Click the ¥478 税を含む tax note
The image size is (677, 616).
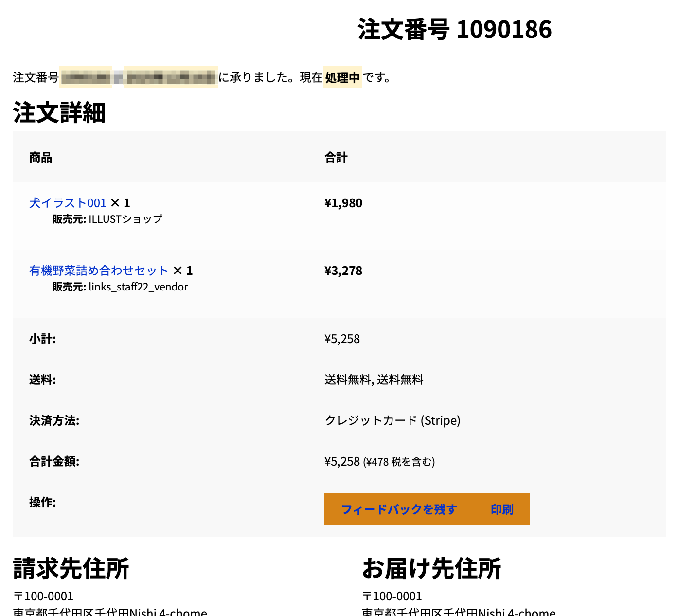pyautogui.click(x=399, y=462)
